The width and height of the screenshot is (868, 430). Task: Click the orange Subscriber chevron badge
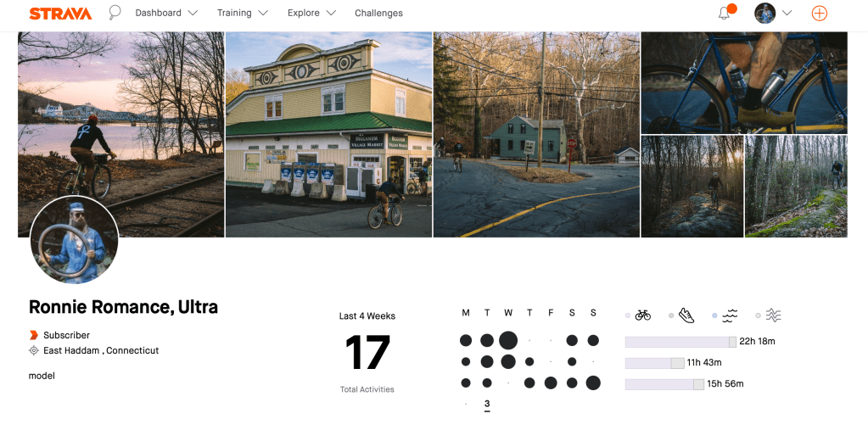(x=34, y=335)
